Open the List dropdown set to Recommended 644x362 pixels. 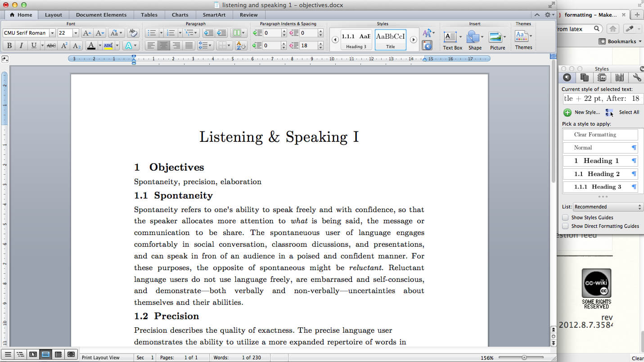(x=608, y=207)
